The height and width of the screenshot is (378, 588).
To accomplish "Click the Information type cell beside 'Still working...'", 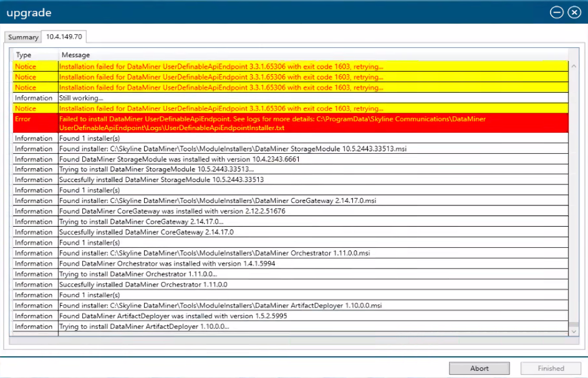I will point(36,98).
